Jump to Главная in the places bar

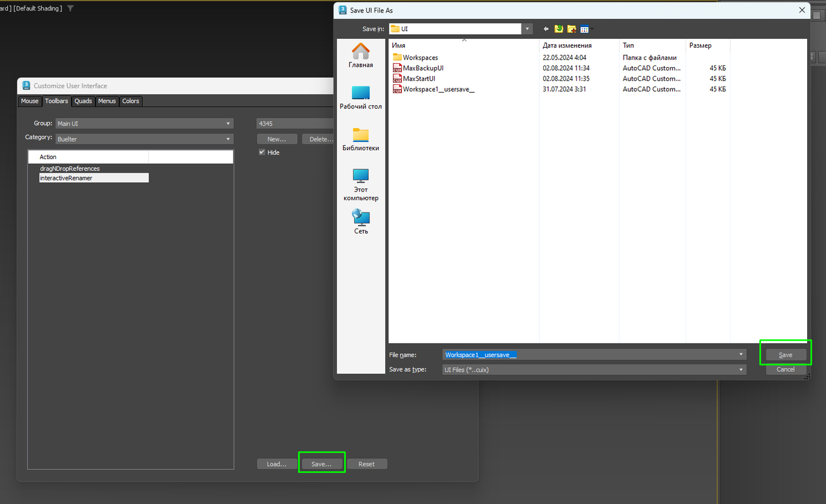click(360, 56)
